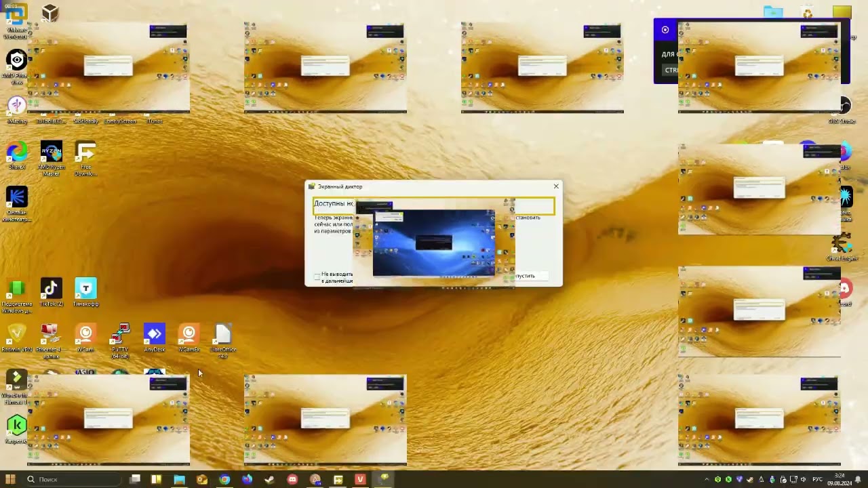Screen dimensions: 868x488
Task: Open PuTTY (64-bit) shortcut
Action: tap(120, 341)
